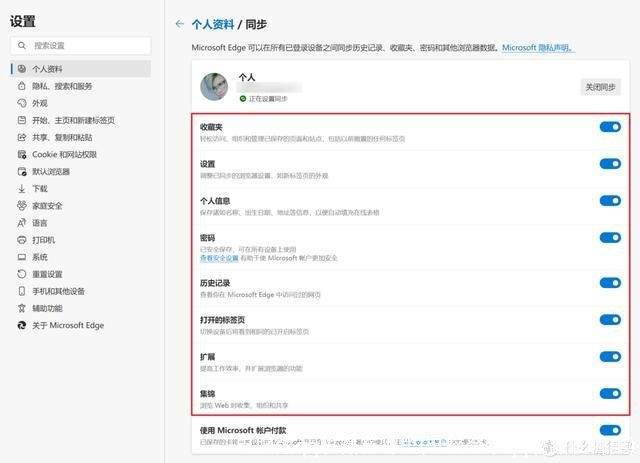Turn off 设置 sync toggle
The width and height of the screenshot is (640, 463).
(610, 164)
